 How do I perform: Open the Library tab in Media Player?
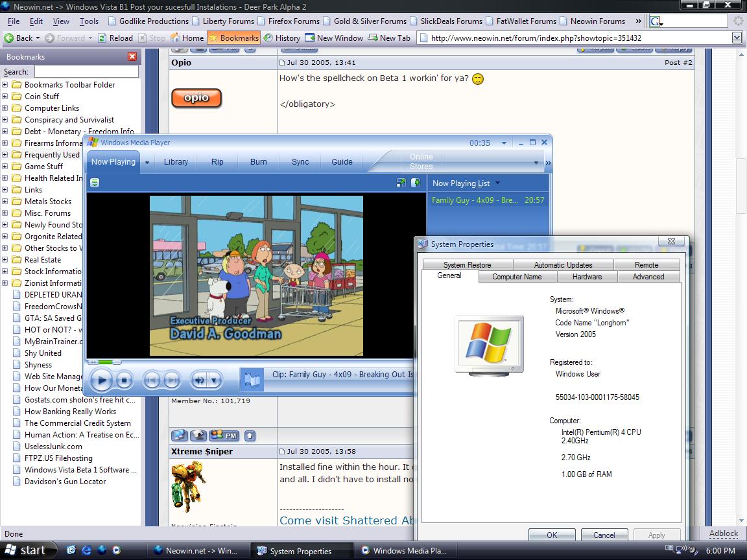pyautogui.click(x=176, y=162)
